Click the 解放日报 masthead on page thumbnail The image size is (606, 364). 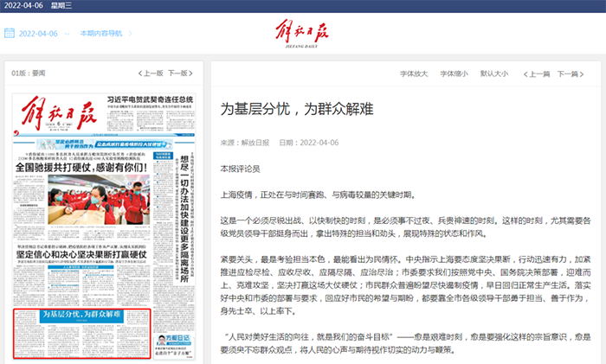(x=59, y=114)
